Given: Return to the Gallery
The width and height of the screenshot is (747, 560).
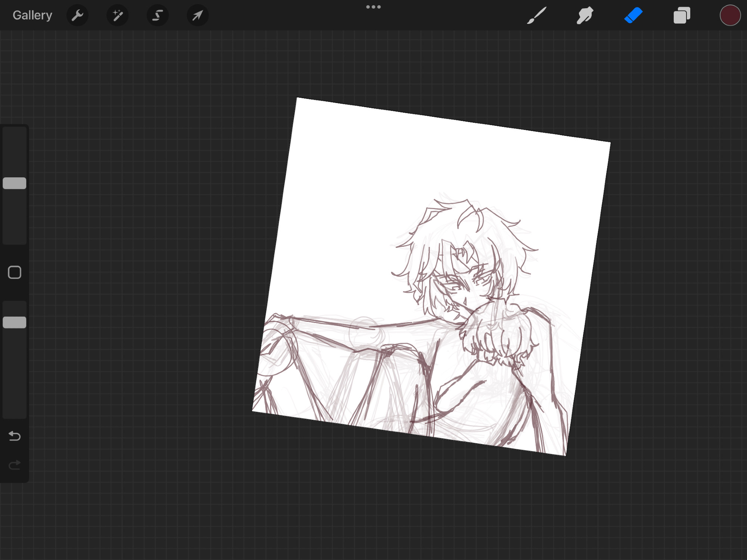Looking at the screenshot, I should 32,15.
